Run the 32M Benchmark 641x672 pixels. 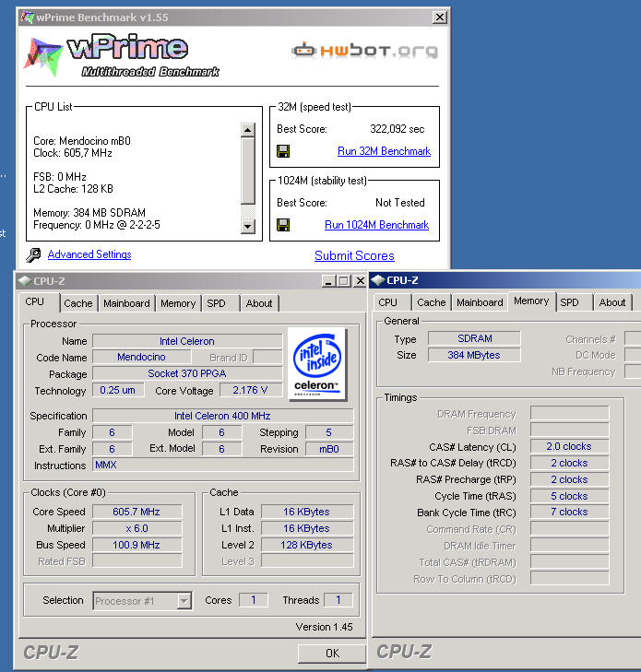tap(385, 151)
